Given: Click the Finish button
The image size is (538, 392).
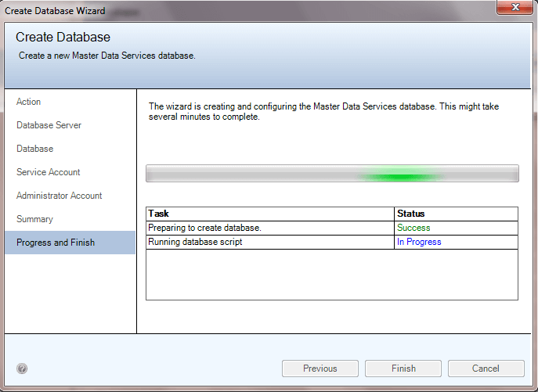Looking at the screenshot, I should 403,369.
